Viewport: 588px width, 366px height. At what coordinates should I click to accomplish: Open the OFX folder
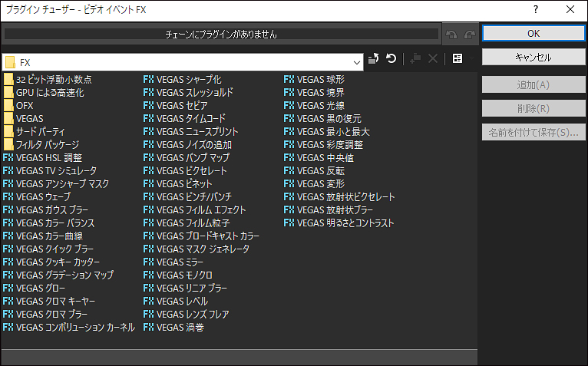click(x=18, y=106)
